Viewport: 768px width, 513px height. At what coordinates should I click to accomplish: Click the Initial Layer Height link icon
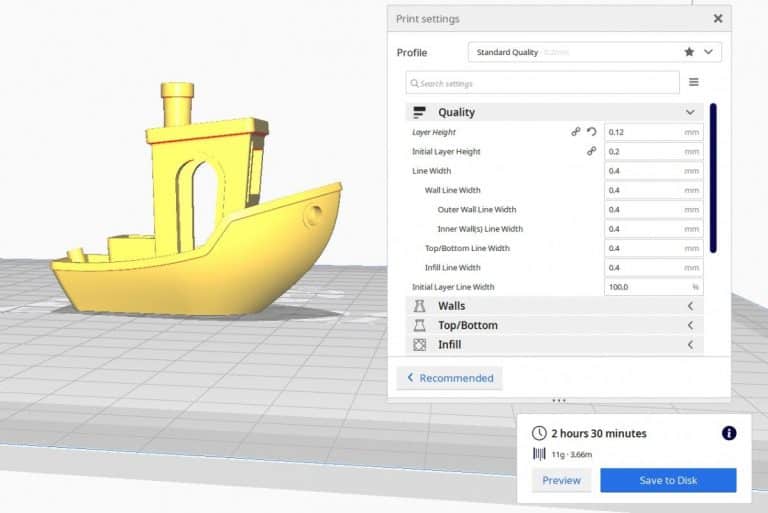pos(591,151)
